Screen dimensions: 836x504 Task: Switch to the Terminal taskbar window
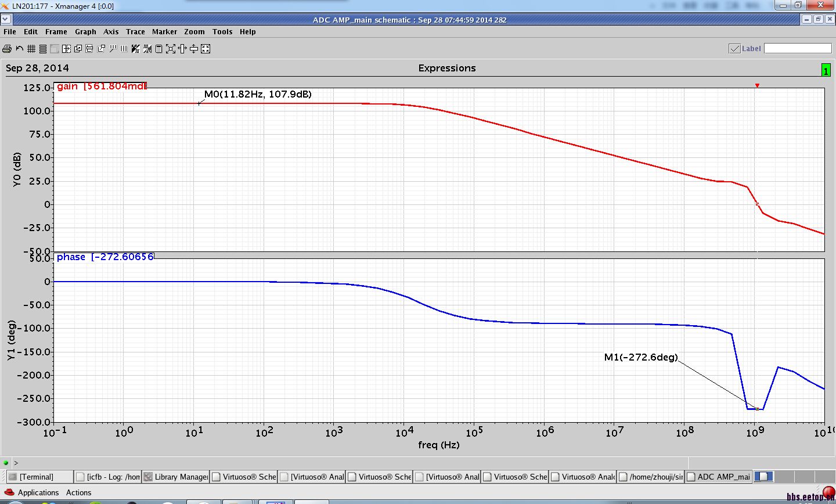(x=40, y=477)
